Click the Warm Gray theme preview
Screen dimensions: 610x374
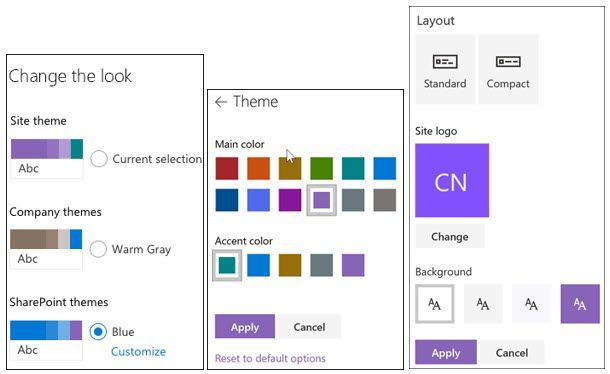[x=46, y=248]
